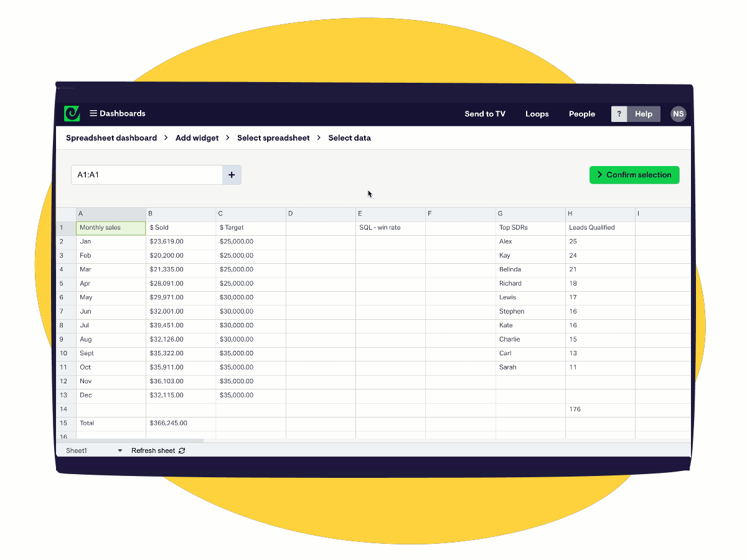Click the Refresh sheet icon
This screenshot has width=747, height=560.
(182, 450)
